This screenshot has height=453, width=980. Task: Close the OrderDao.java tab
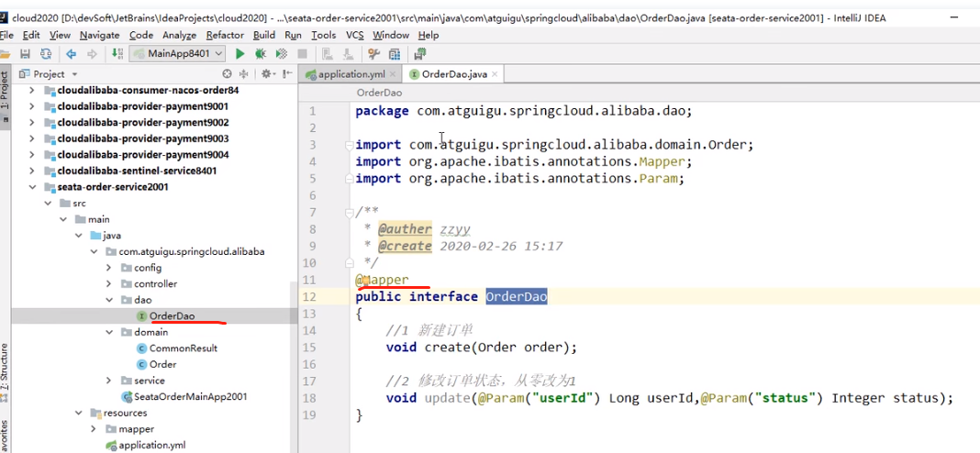coord(496,74)
